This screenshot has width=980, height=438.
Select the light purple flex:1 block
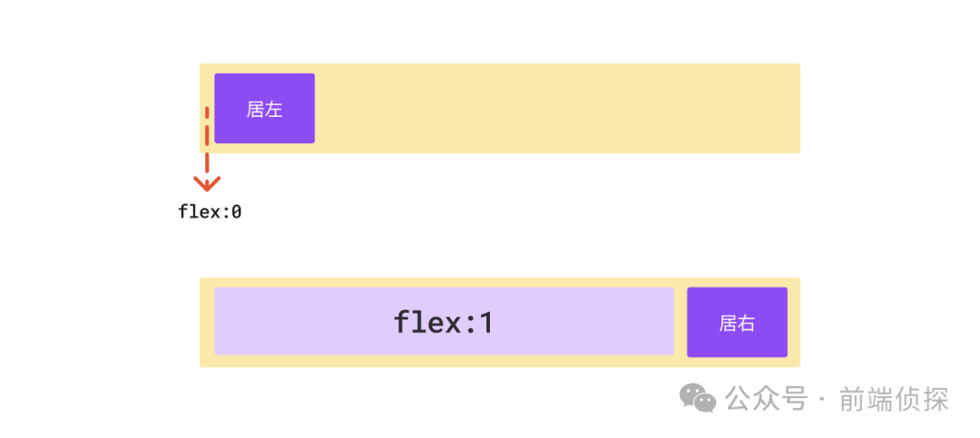(445, 321)
